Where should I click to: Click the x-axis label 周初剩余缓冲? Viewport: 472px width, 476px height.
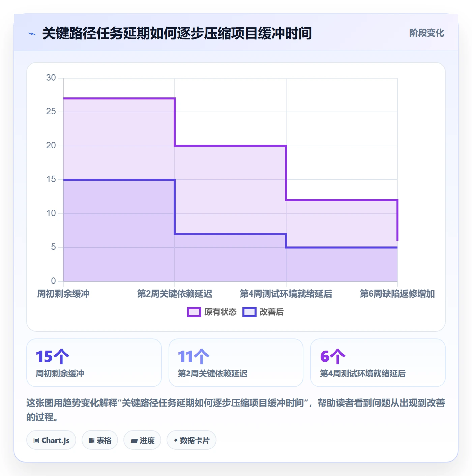[x=63, y=294]
